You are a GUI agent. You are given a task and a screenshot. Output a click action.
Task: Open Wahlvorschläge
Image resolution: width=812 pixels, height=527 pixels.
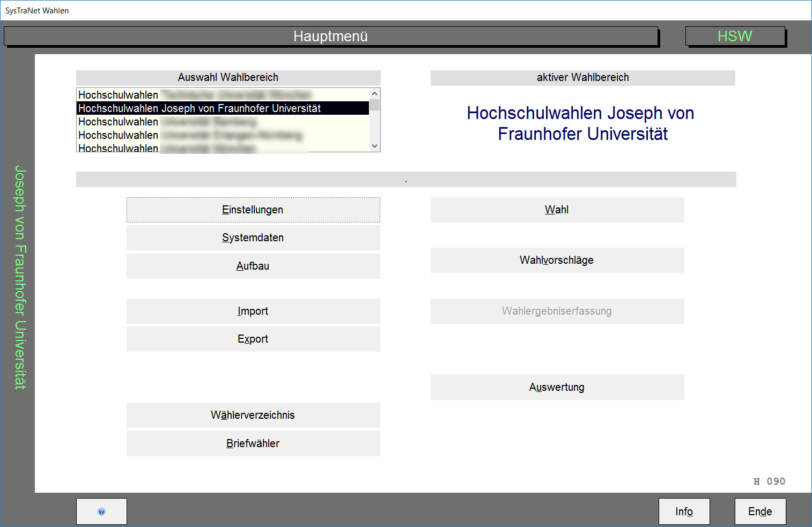557,260
